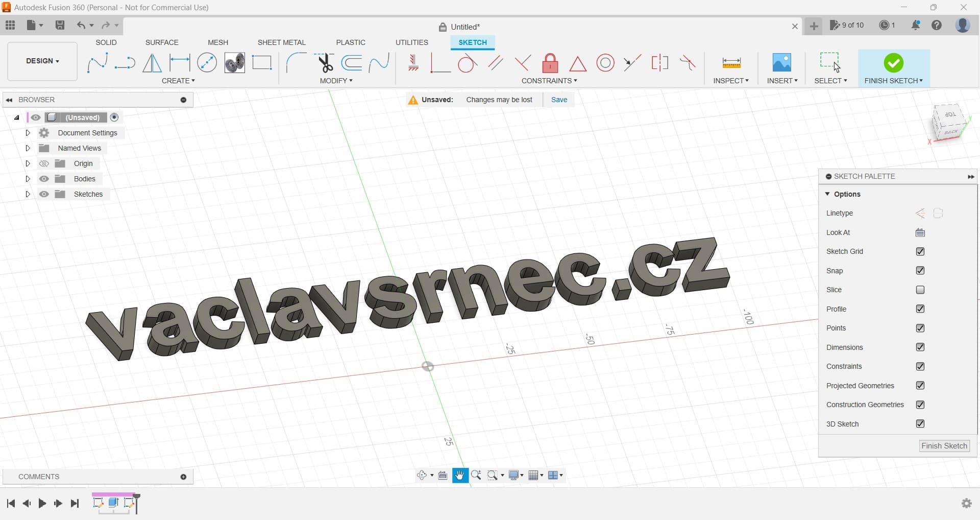Screen dimensions: 980x520
Task: Click Finish Sketch button in palette
Action: coord(944,446)
